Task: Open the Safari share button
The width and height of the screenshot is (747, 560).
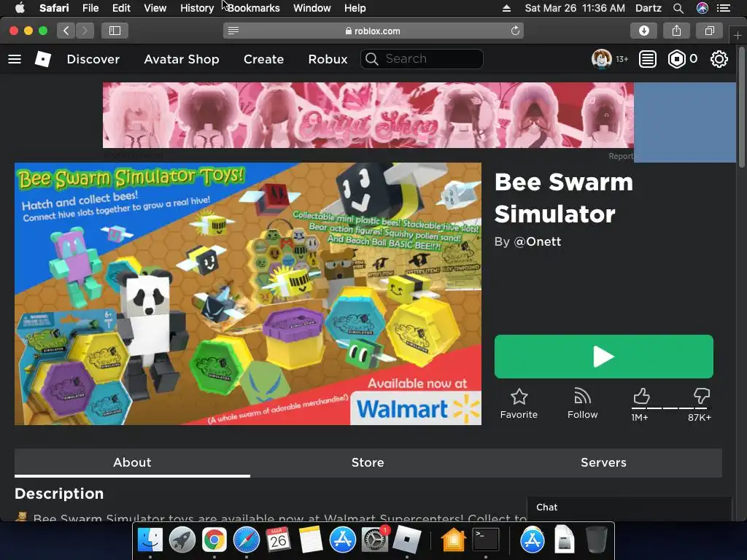Action: [676, 31]
